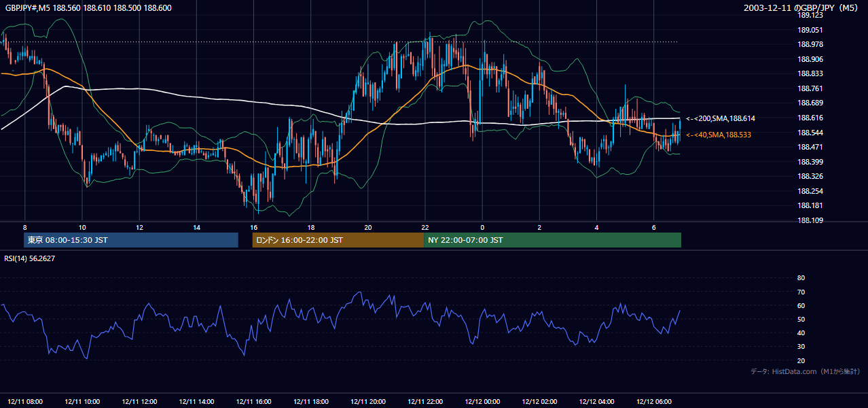Select the London 16:00-22:00 JST session bar
The width and height of the screenshot is (868, 408).
click(x=338, y=240)
